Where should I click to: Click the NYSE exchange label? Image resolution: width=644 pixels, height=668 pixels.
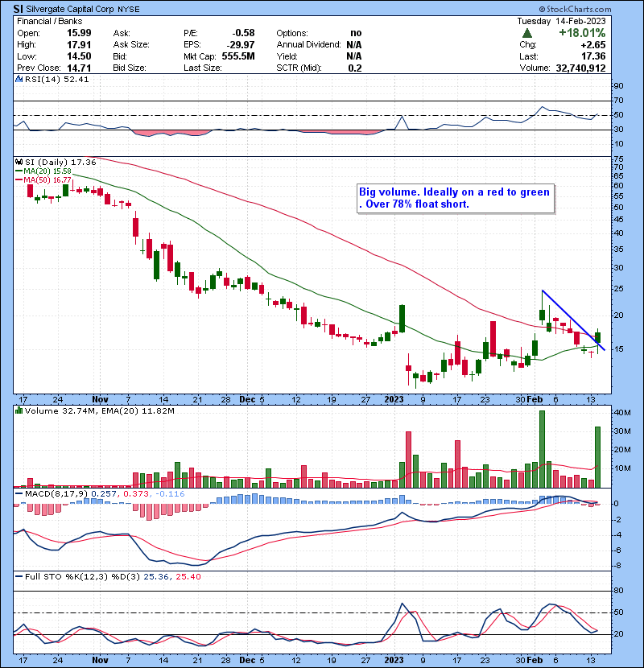[128, 9]
